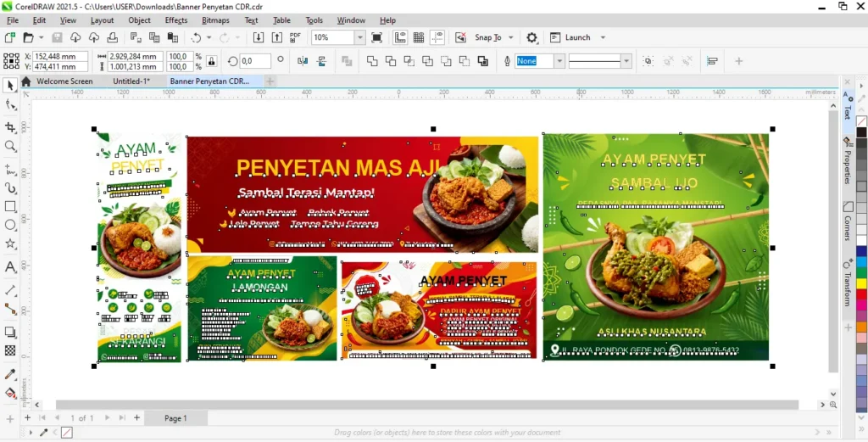
Task: Select the Artistic Media tool
Action: pos(10,187)
